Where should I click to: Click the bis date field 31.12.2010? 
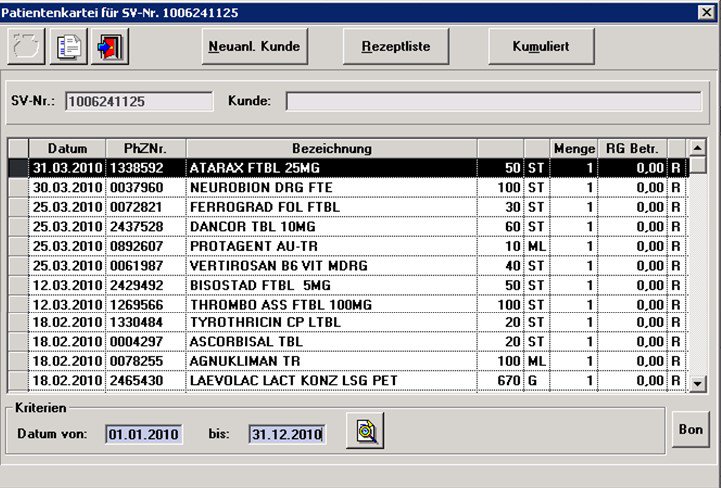click(287, 434)
